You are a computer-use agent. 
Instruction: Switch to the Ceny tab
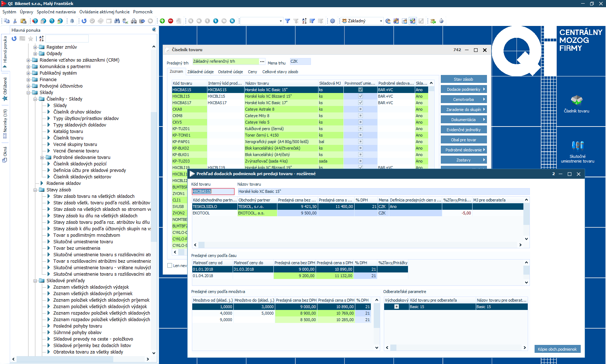click(252, 72)
